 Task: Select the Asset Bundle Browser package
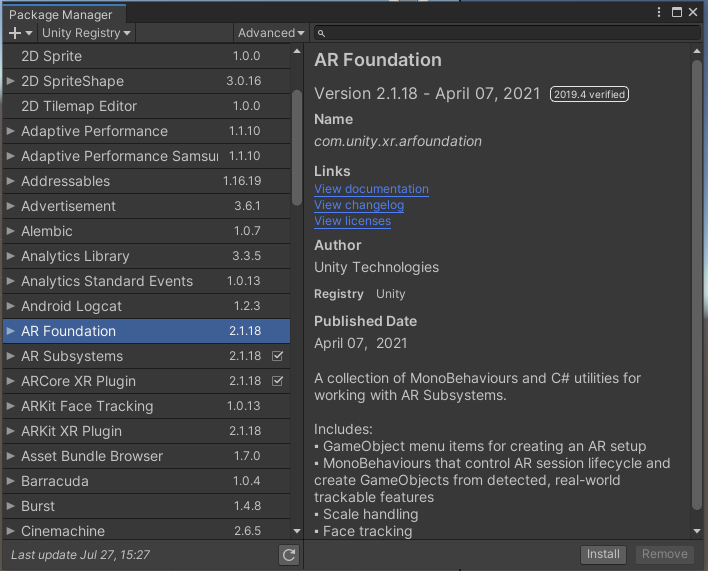146,456
